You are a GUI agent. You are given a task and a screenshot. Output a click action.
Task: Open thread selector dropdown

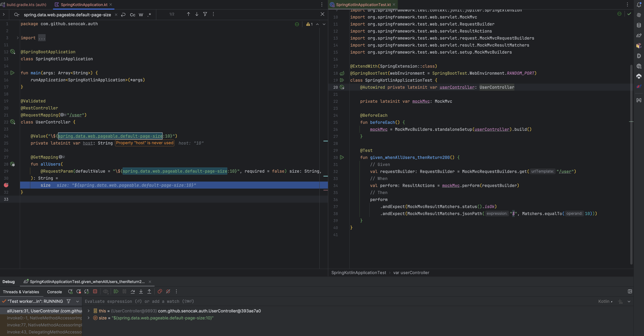78,302
